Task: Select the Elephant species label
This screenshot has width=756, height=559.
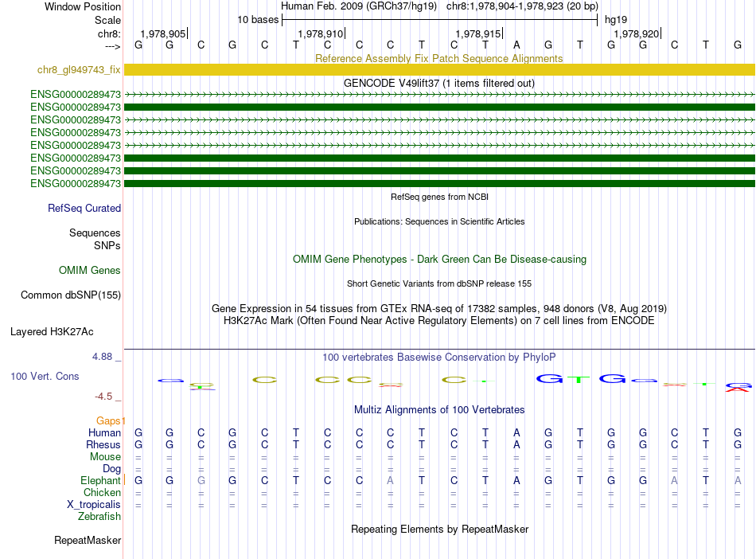Action: pos(100,480)
